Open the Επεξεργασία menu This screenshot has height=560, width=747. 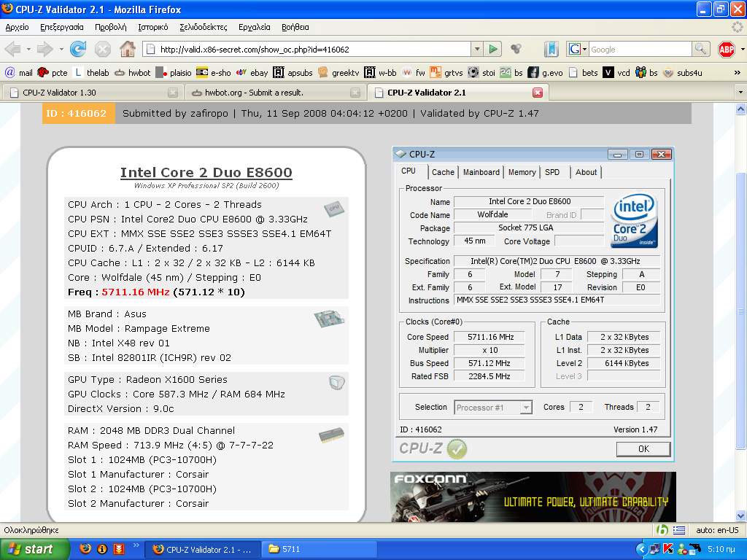pyautogui.click(x=62, y=27)
